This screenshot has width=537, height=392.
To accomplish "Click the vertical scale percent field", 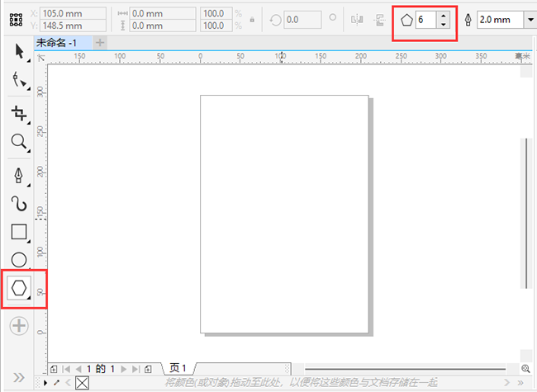I will pyautogui.click(x=216, y=26).
